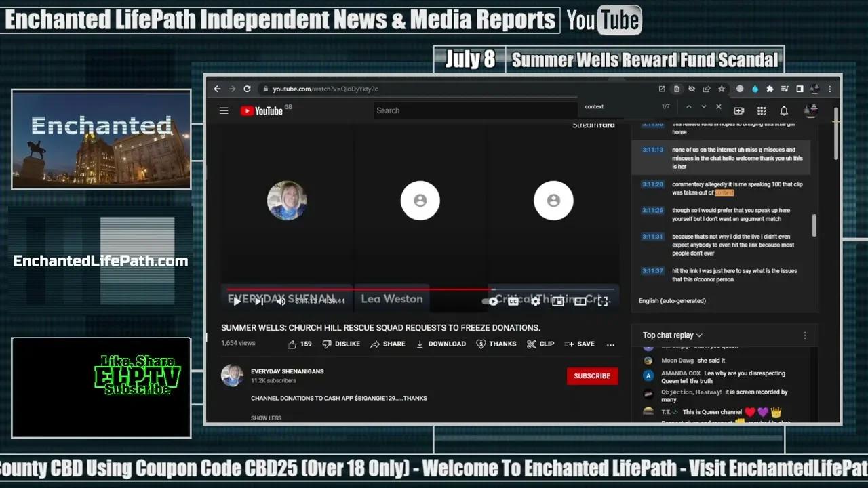Viewport: 868px width, 488px height.
Task: Enter fullscreen mode on the video
Action: [602, 302]
